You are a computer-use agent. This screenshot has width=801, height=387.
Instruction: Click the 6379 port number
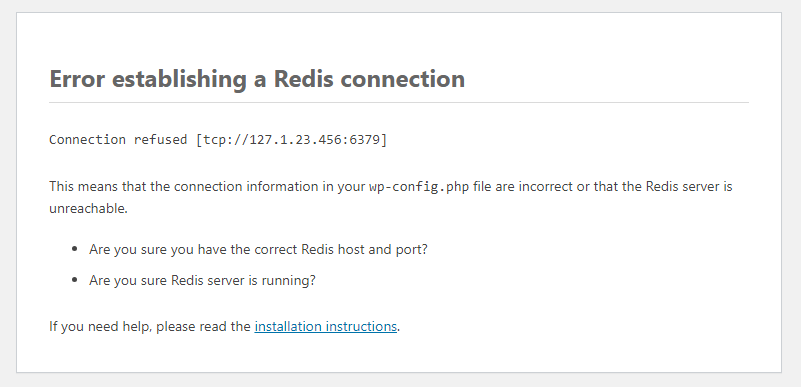tap(365, 139)
